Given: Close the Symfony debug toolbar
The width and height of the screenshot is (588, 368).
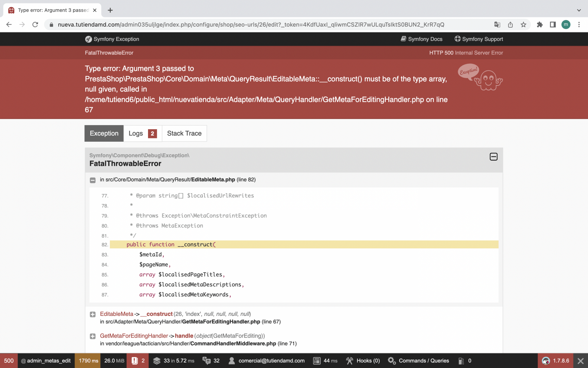Looking at the screenshot, I should pos(581,361).
